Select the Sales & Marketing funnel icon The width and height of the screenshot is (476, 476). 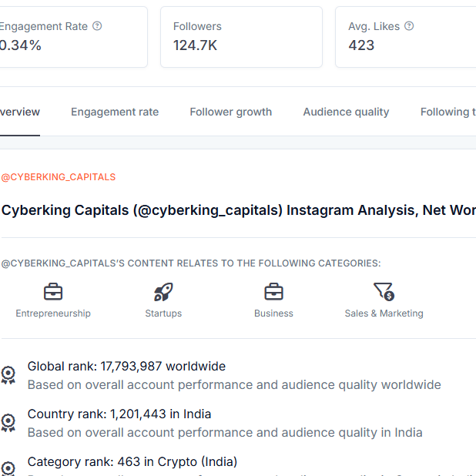point(384,292)
